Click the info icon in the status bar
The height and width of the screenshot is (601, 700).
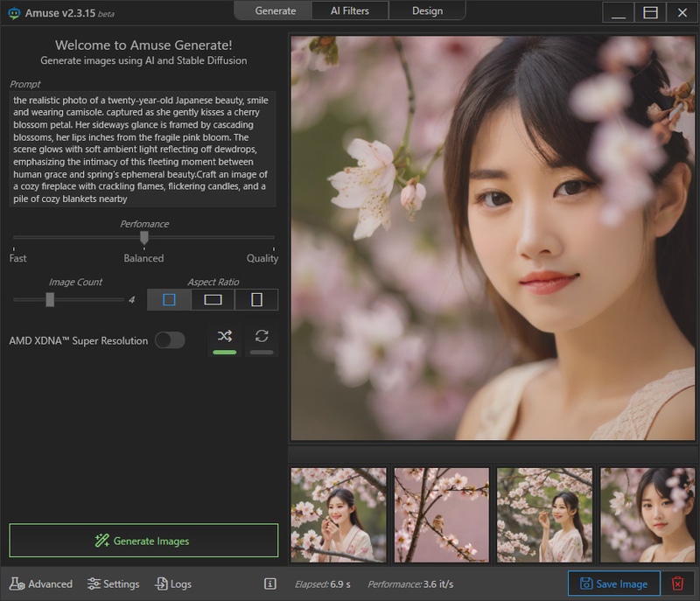point(268,584)
